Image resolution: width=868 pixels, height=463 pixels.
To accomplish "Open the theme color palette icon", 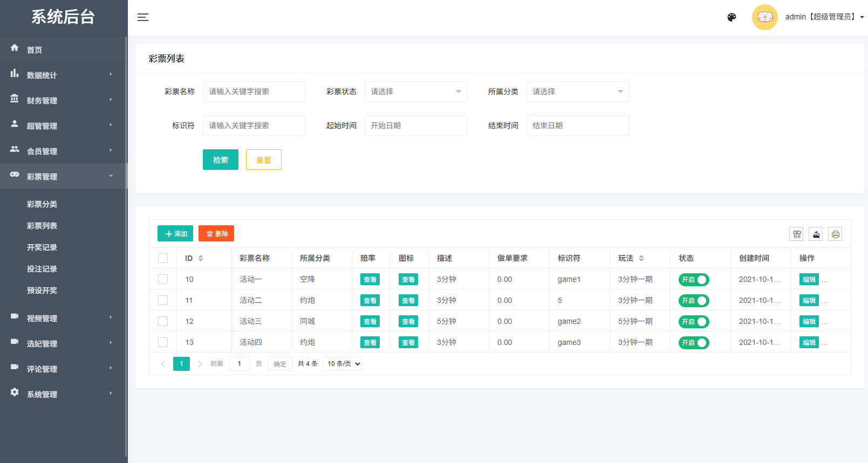I will tap(732, 17).
